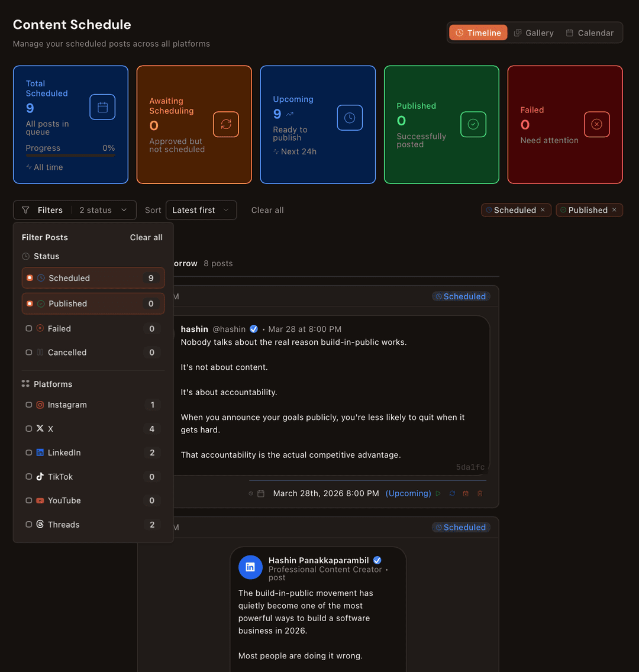Screen dimensions: 639x672
Task: Click the Instagram logo icon in Platforms
Action: click(40, 405)
